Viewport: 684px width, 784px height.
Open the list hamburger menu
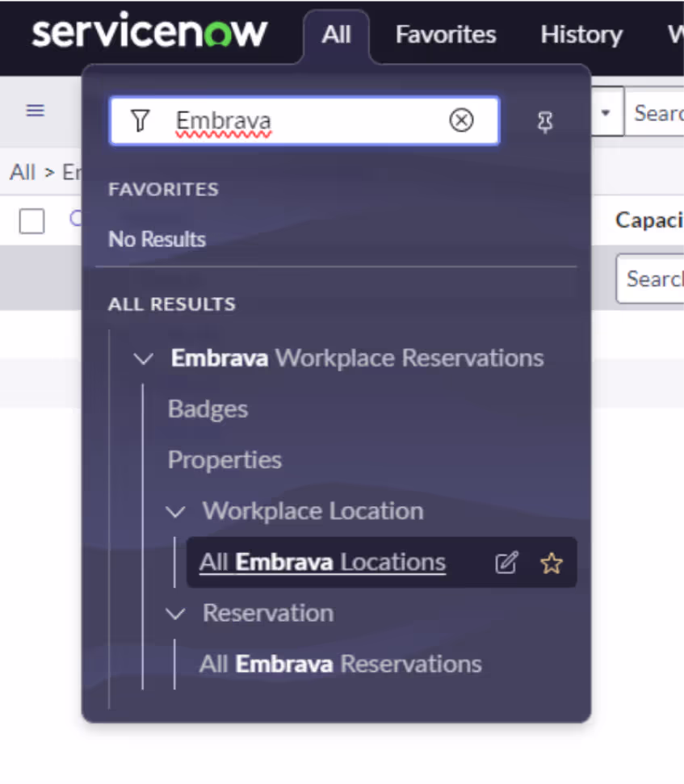pos(35,110)
